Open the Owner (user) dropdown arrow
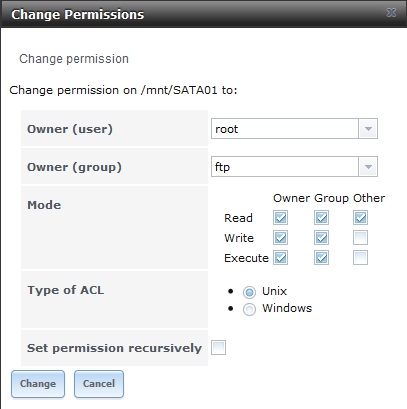The width and height of the screenshot is (407, 409). [368, 129]
